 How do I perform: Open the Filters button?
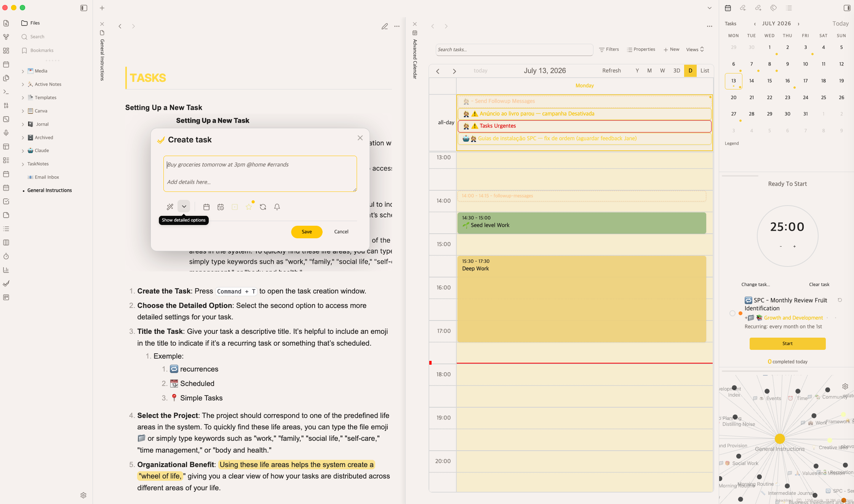tap(609, 49)
